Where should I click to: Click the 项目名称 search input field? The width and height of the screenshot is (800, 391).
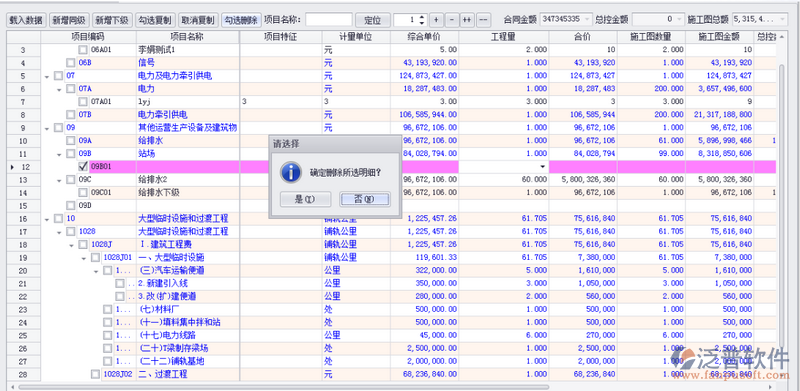pyautogui.click(x=329, y=20)
